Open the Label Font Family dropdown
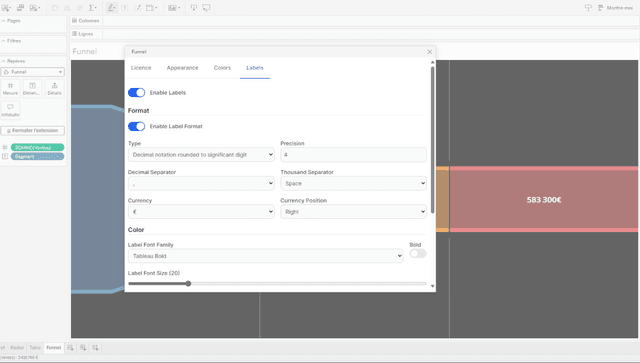This screenshot has height=363, width=640. click(x=266, y=256)
